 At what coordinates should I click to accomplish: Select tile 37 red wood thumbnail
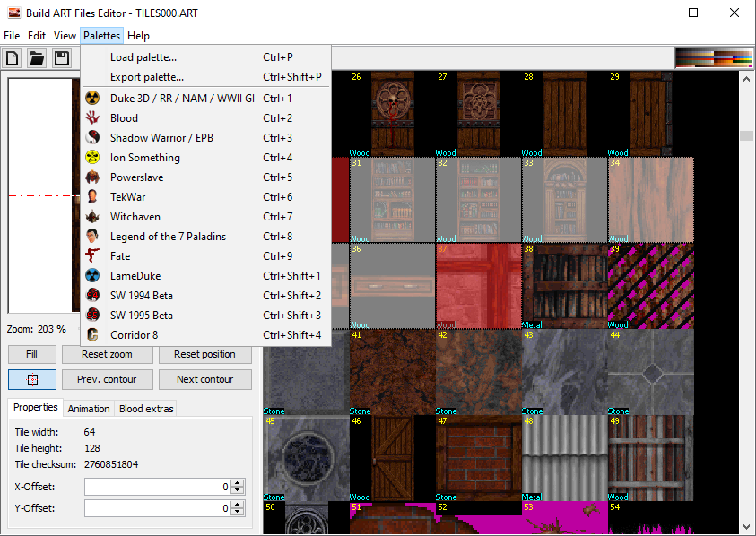(479, 286)
